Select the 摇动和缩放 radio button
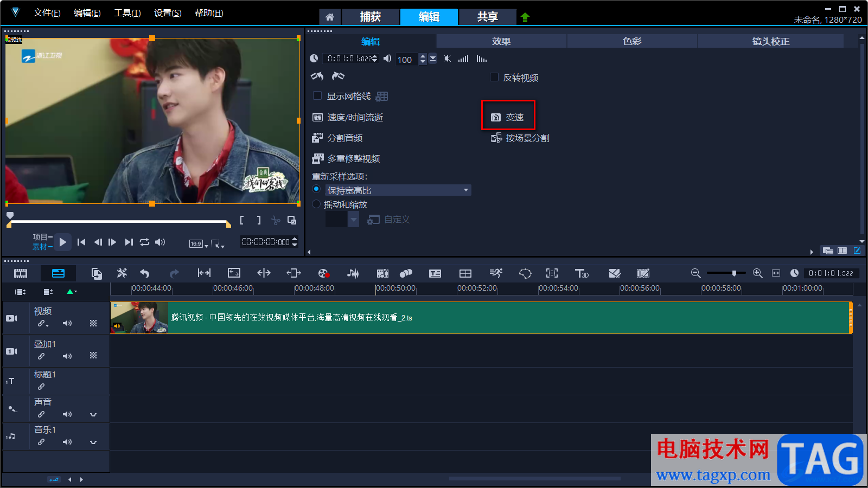Screen dimensions: 868x488 point(316,204)
